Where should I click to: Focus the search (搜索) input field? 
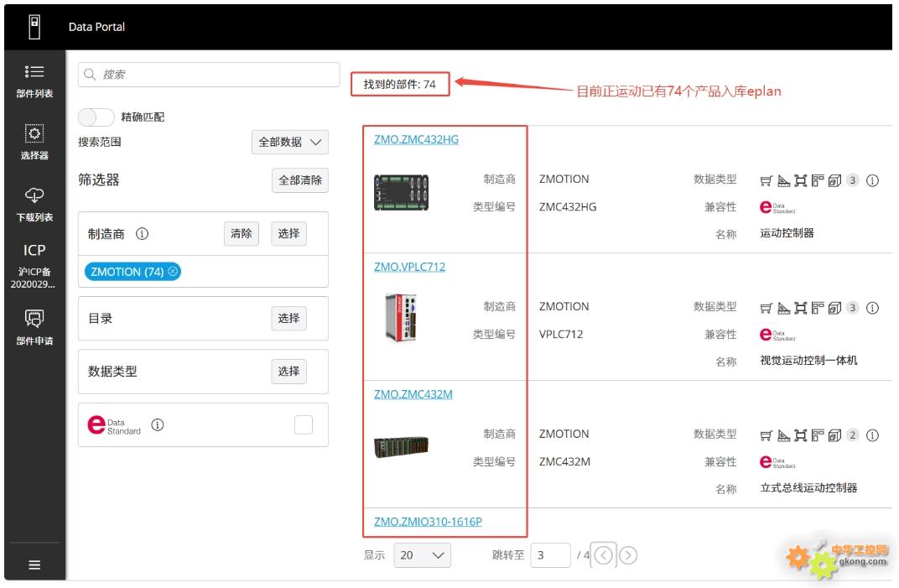[209, 75]
